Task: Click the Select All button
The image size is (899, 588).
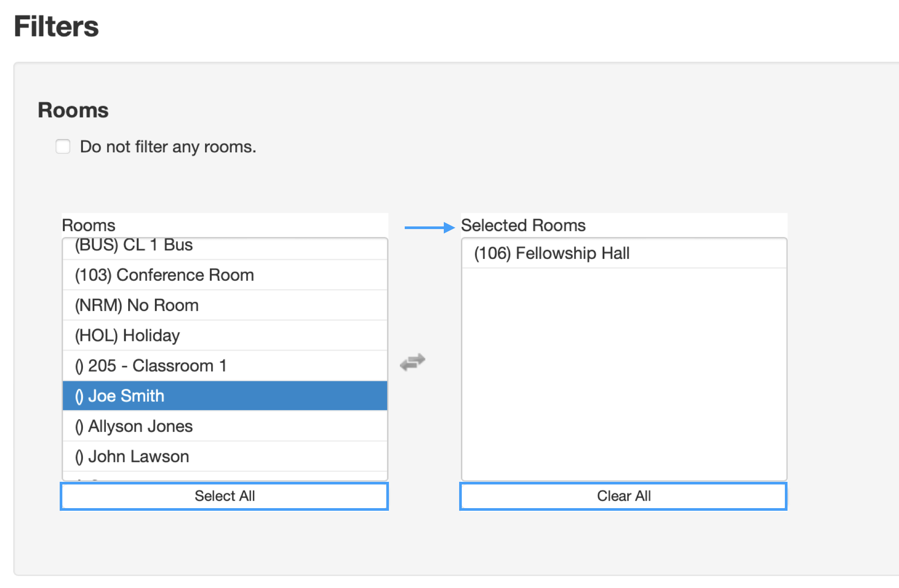Action: [224, 496]
